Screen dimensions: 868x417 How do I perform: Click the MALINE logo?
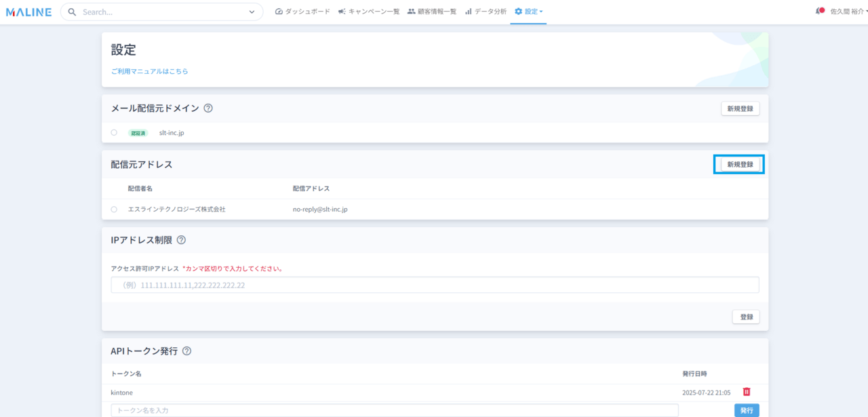28,12
